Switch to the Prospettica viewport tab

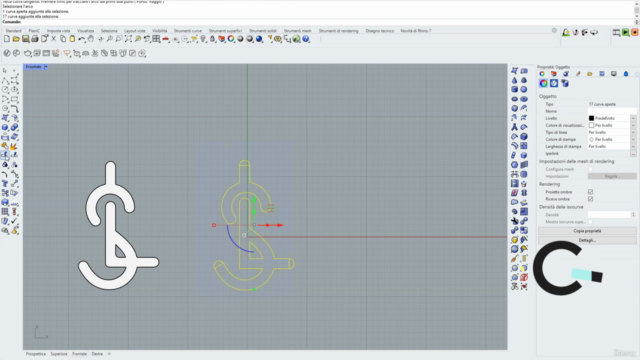[x=36, y=354]
